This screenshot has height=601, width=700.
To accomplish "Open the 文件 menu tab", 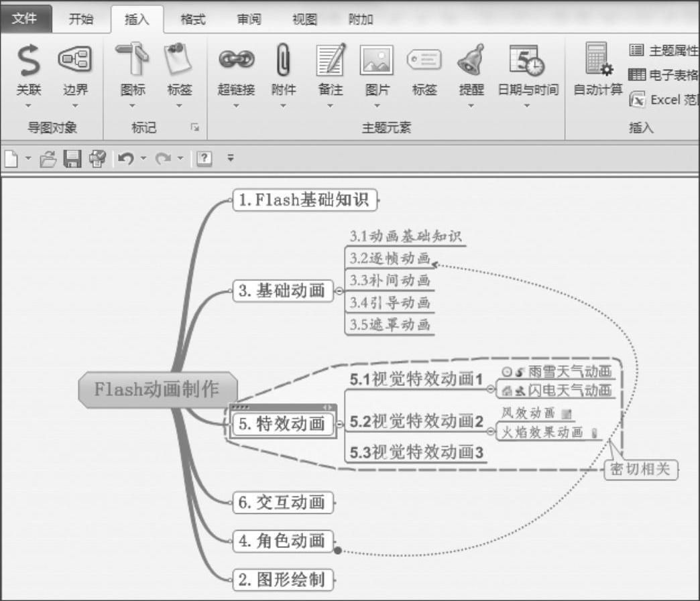I will coord(25,18).
